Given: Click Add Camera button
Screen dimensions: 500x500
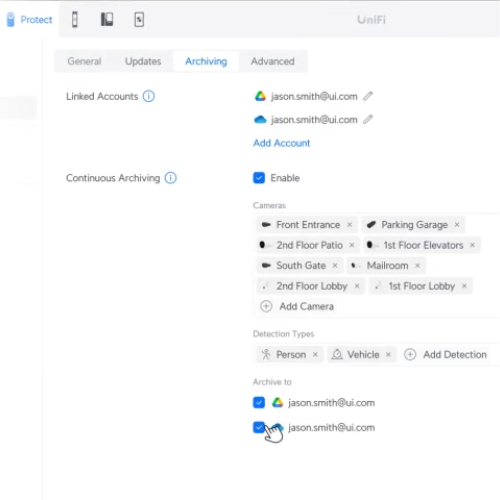Looking at the screenshot, I should 297,306.
